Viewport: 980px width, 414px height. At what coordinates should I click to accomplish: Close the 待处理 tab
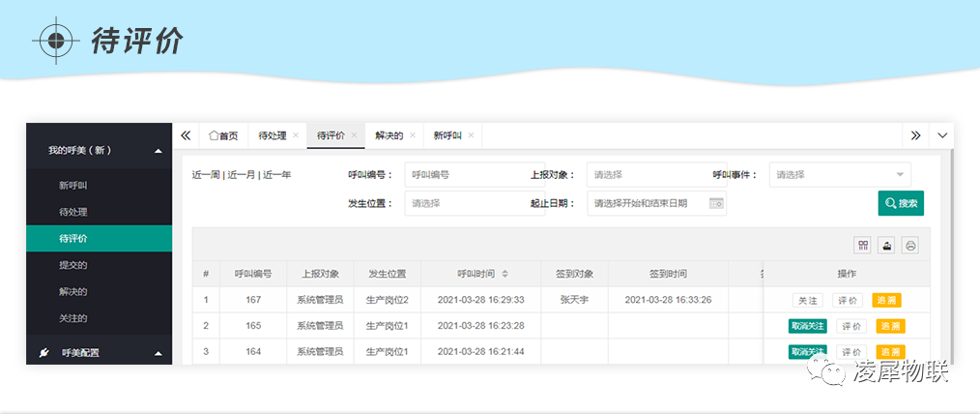tap(296, 135)
